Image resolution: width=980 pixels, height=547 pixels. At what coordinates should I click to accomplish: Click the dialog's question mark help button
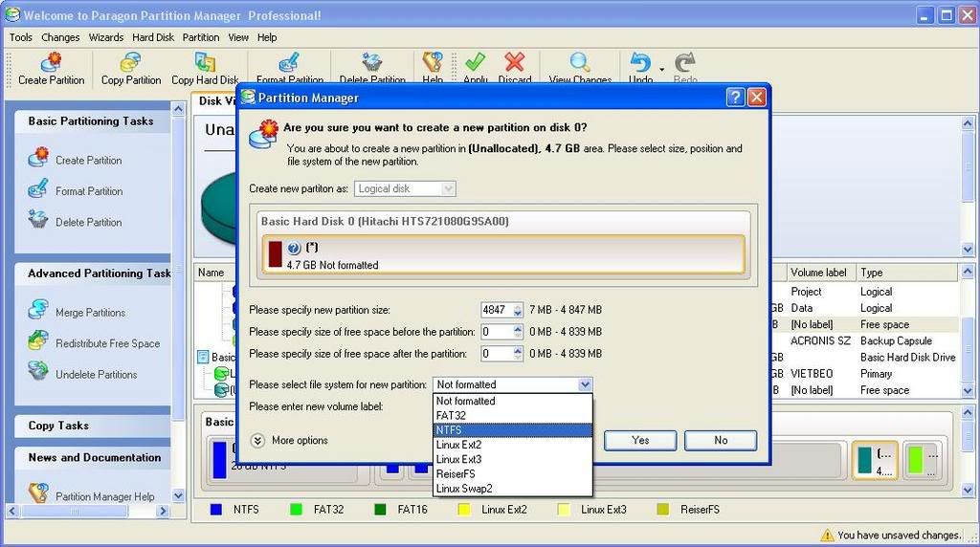pyautogui.click(x=735, y=98)
